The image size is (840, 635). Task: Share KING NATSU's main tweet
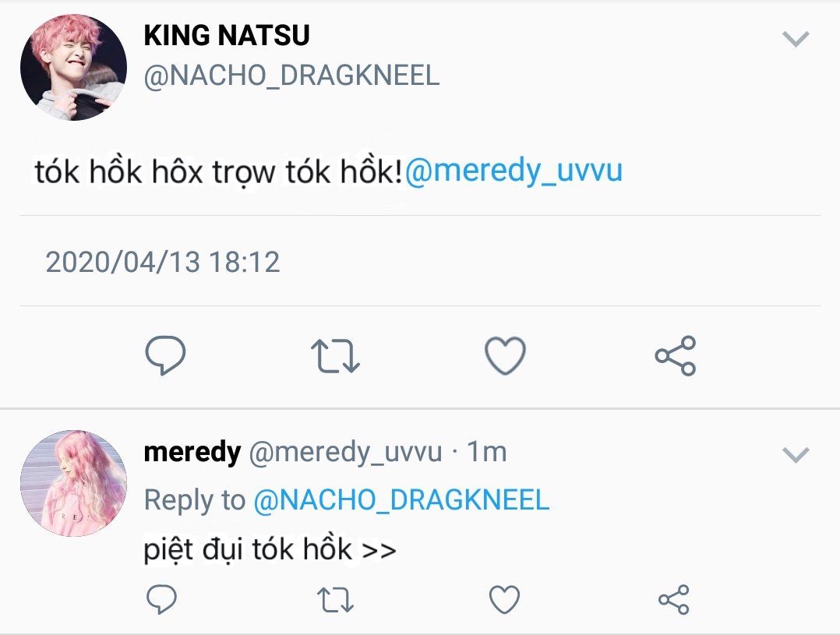coord(675,356)
